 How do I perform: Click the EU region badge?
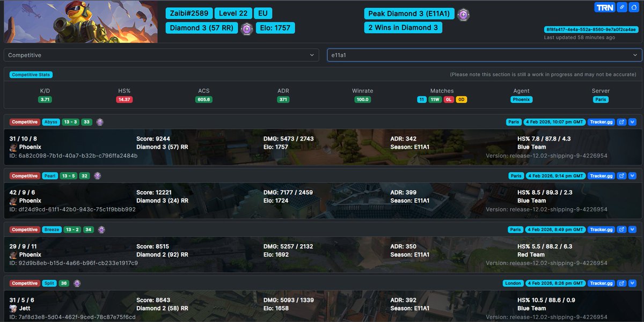pyautogui.click(x=262, y=13)
